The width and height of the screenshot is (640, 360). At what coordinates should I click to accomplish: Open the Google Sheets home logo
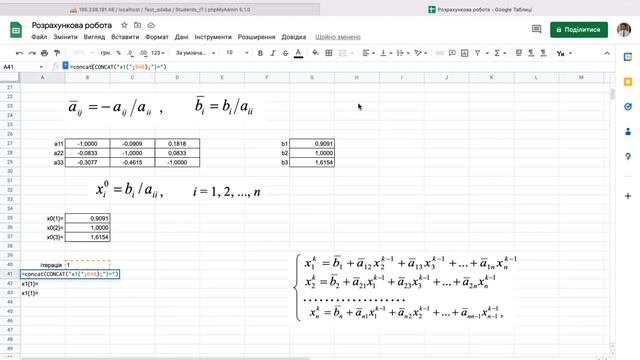pos(16,30)
